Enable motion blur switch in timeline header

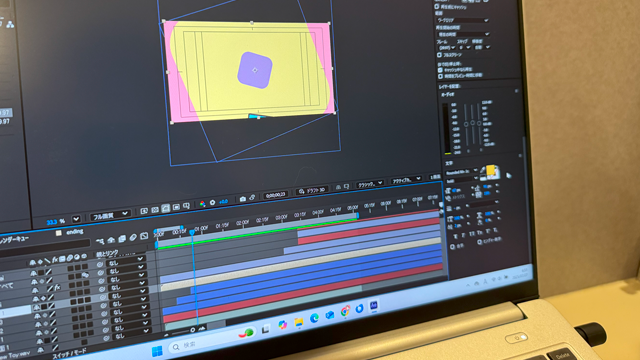point(69,258)
